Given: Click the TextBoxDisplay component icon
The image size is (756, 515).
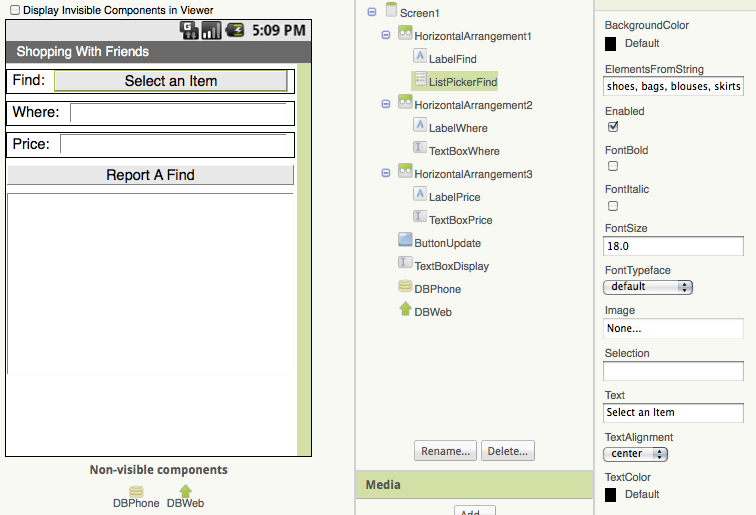Looking at the screenshot, I should pos(405,264).
